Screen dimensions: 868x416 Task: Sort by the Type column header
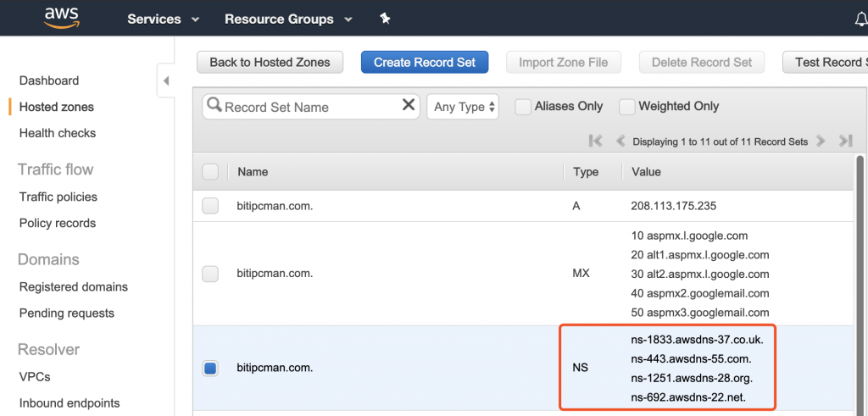pyautogui.click(x=586, y=172)
